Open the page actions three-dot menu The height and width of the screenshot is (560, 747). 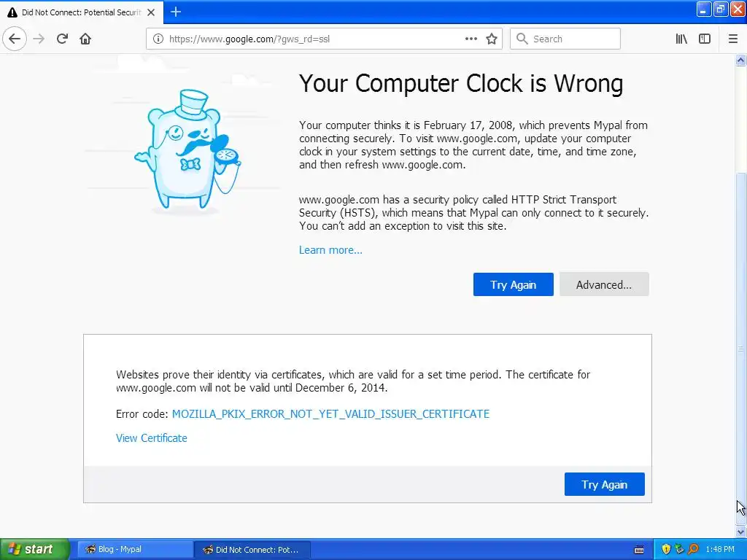[x=471, y=39]
